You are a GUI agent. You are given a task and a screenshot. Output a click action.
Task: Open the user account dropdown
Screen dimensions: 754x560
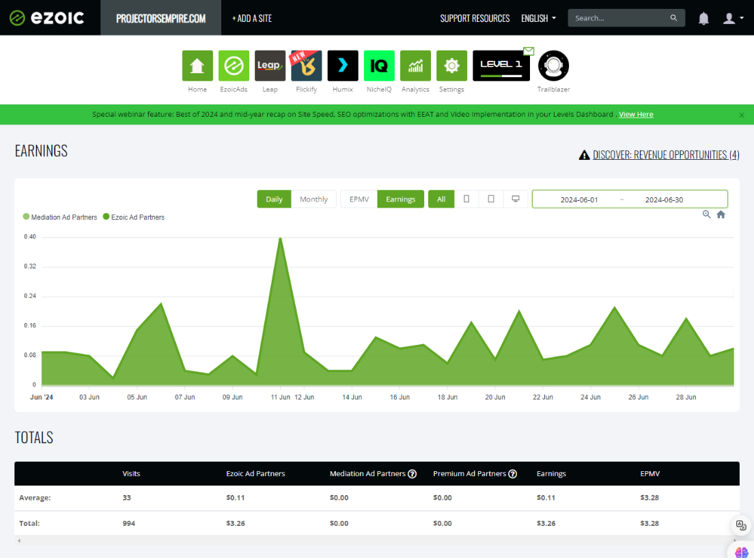click(x=734, y=18)
